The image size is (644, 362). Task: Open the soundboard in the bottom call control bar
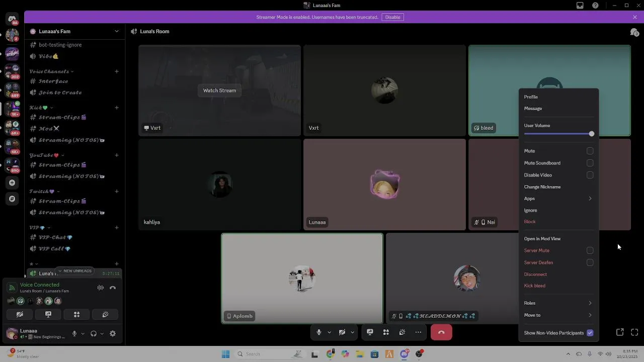(x=402, y=332)
